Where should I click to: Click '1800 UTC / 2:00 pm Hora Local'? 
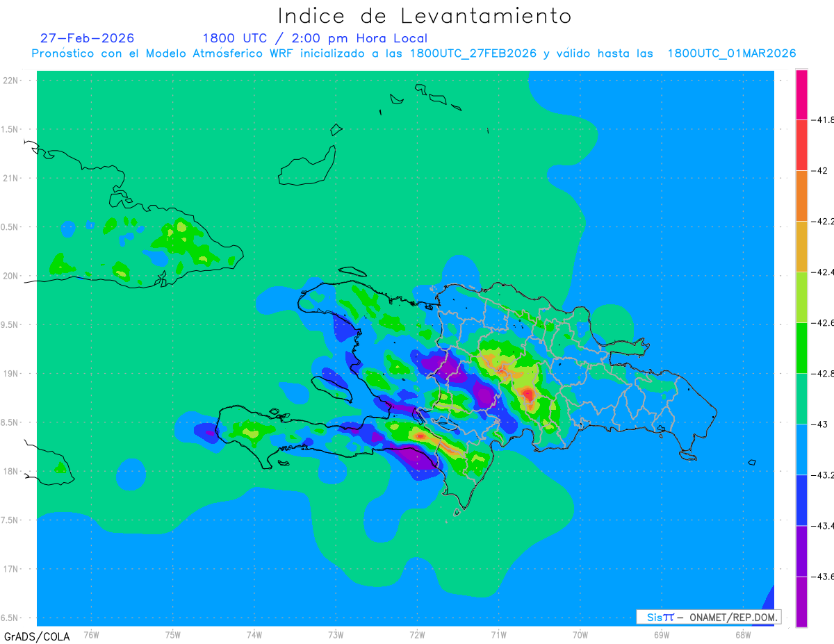(315, 38)
